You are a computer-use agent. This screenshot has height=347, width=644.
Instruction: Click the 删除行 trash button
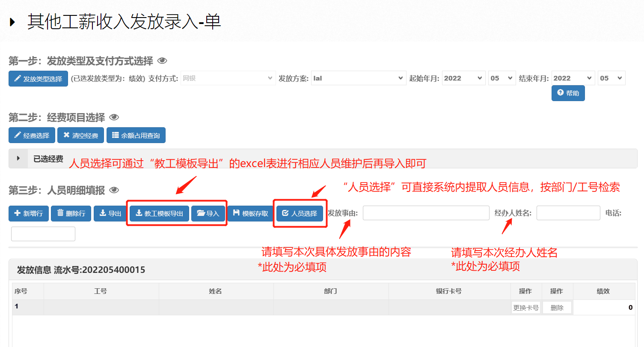71,213
